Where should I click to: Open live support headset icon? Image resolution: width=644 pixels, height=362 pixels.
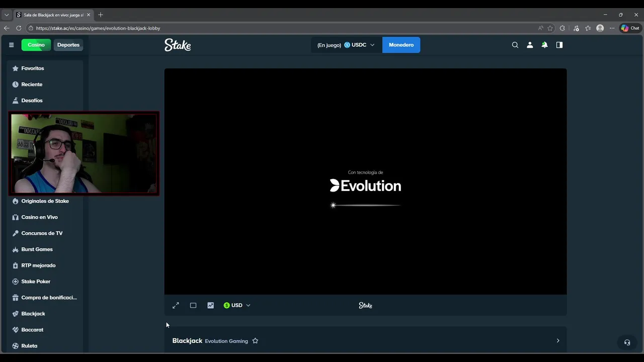click(x=627, y=342)
